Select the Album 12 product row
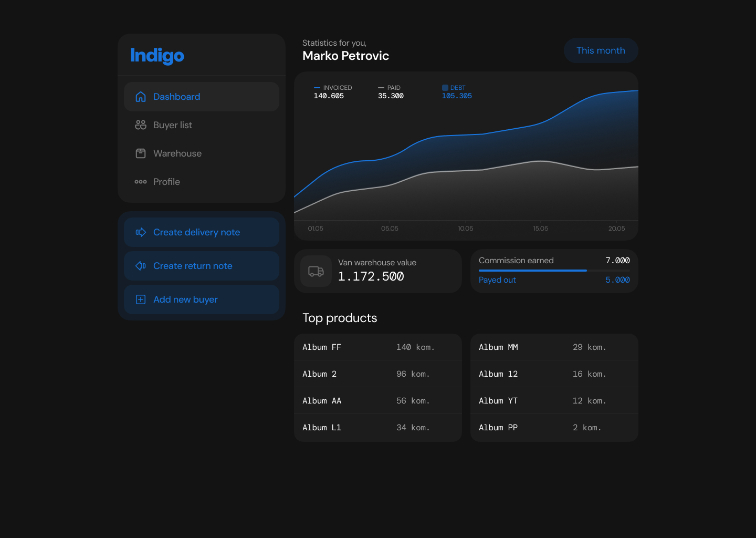The image size is (756, 538). click(x=554, y=374)
